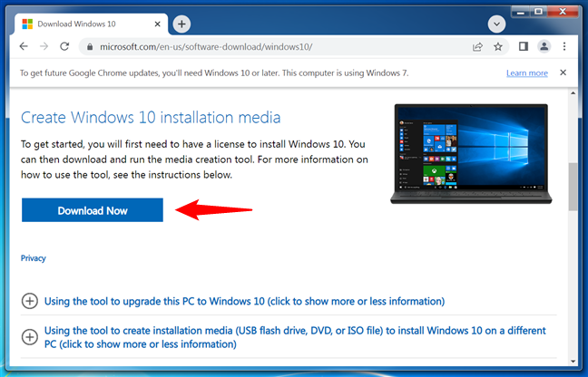Maximize the Chrome window
This screenshot has height=377, width=588.
click(538, 12)
